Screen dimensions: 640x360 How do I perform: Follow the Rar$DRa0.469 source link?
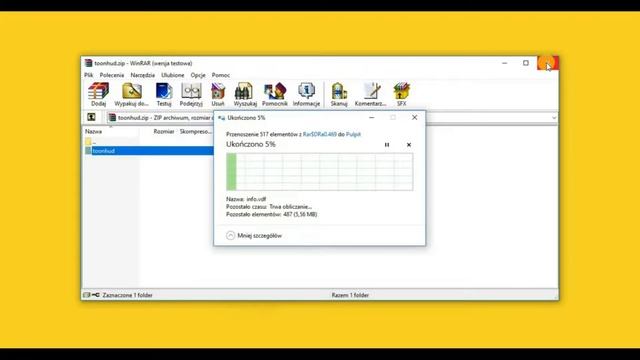320,134
